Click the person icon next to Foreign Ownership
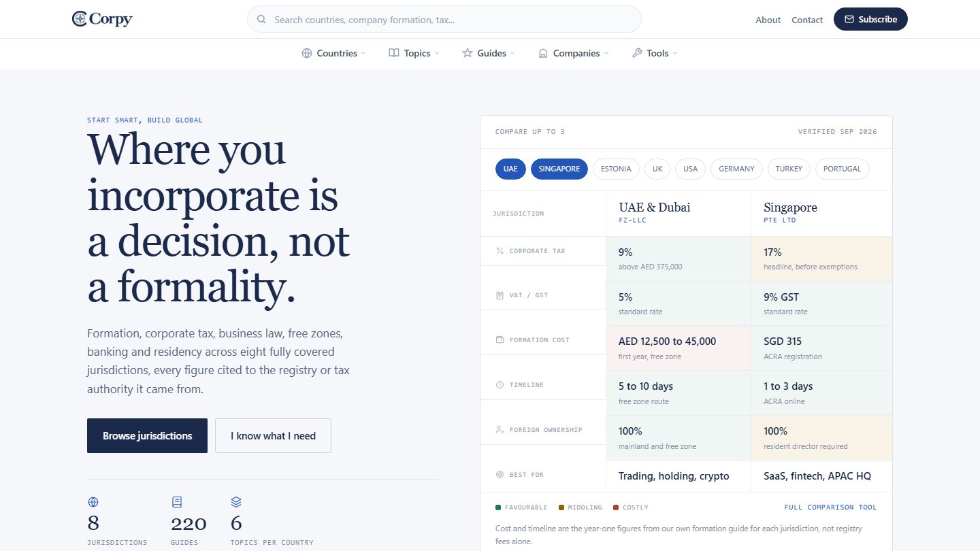Image resolution: width=980 pixels, height=551 pixels. point(500,430)
